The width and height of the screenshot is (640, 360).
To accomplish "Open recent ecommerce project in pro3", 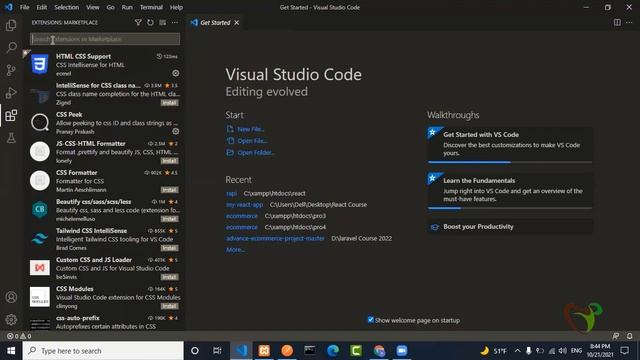I will click(x=242, y=216).
